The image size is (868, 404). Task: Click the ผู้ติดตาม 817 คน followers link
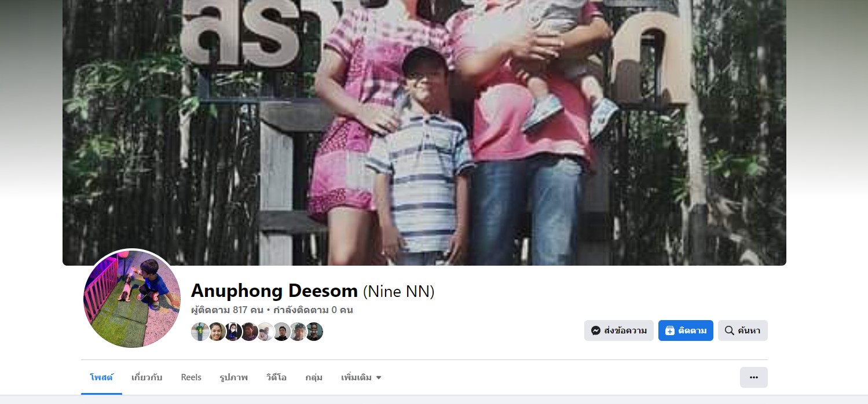click(x=228, y=310)
